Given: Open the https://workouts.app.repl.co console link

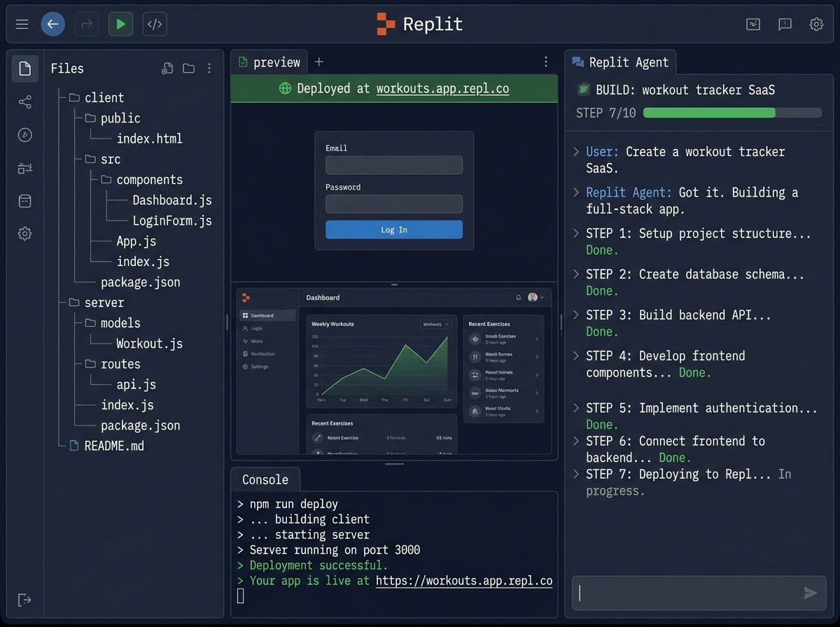Looking at the screenshot, I should coord(464,581).
